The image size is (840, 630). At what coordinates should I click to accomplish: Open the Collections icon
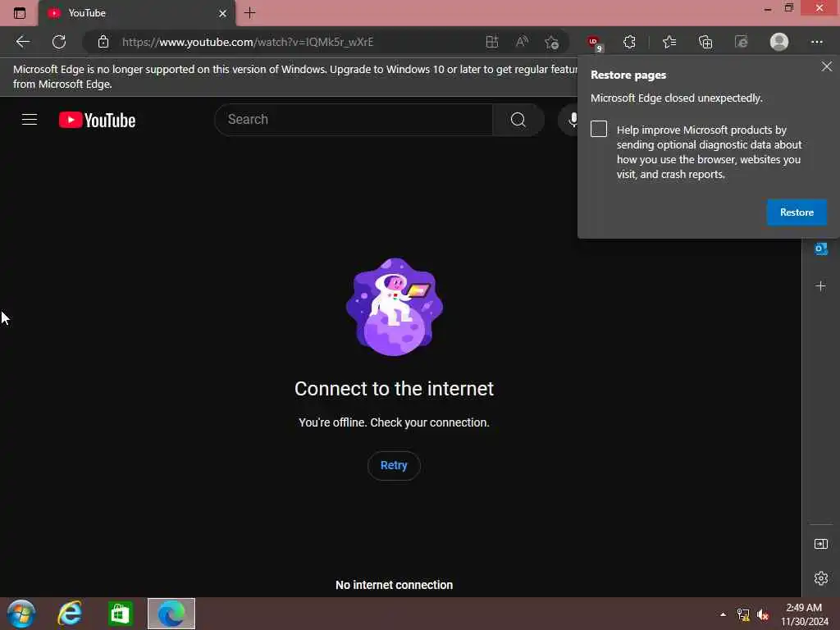click(x=705, y=42)
